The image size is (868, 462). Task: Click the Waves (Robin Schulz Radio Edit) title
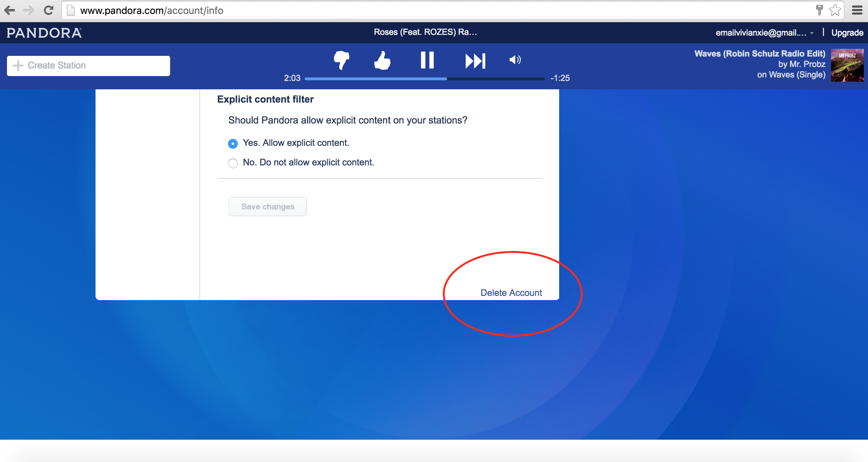coord(760,53)
